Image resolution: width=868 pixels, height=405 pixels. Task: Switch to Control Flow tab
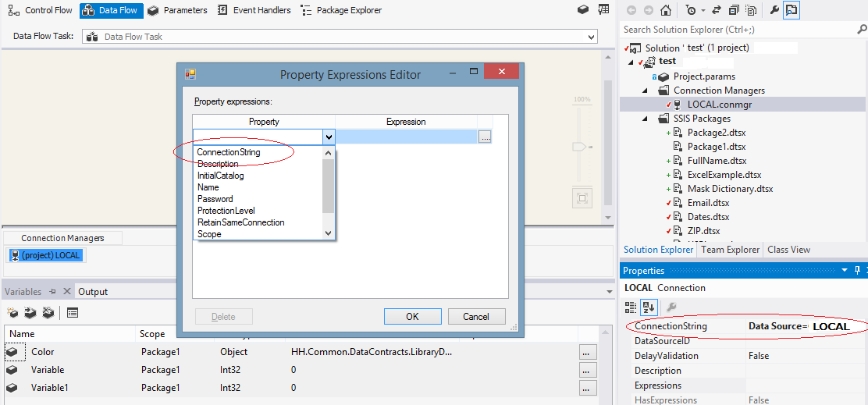(x=42, y=10)
